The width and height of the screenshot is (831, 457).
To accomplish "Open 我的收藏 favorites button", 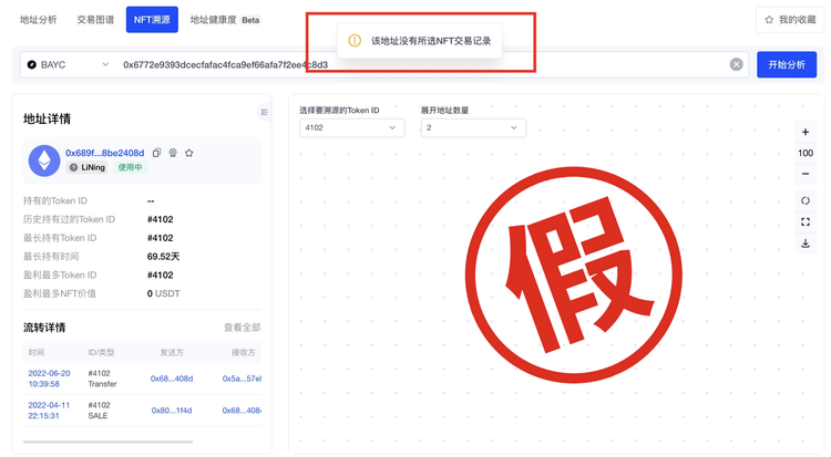I will pos(790,20).
